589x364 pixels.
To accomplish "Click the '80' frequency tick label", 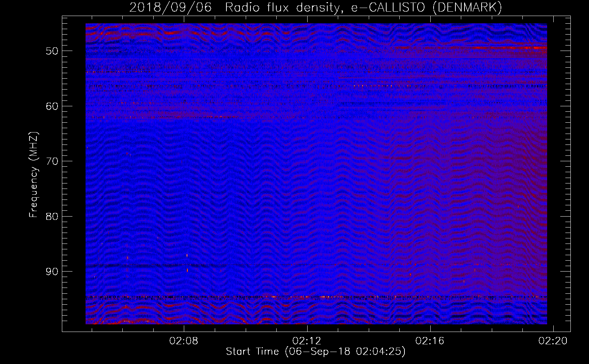I will (x=52, y=217).
